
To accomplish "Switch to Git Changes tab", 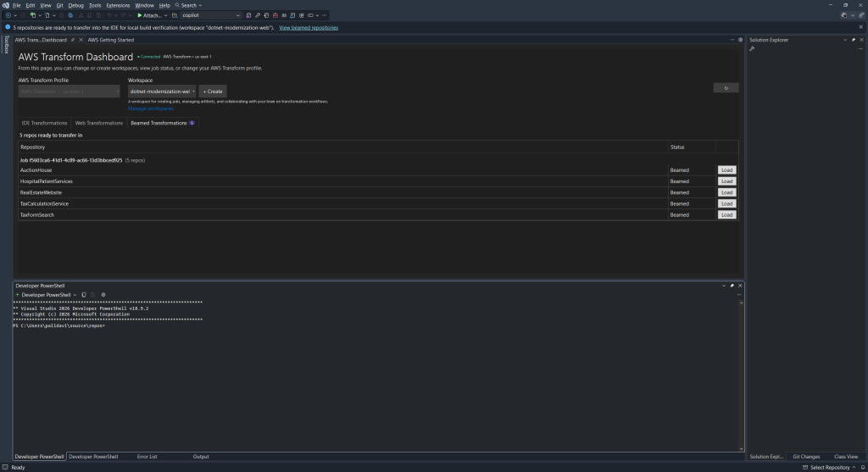I will (x=806, y=457).
